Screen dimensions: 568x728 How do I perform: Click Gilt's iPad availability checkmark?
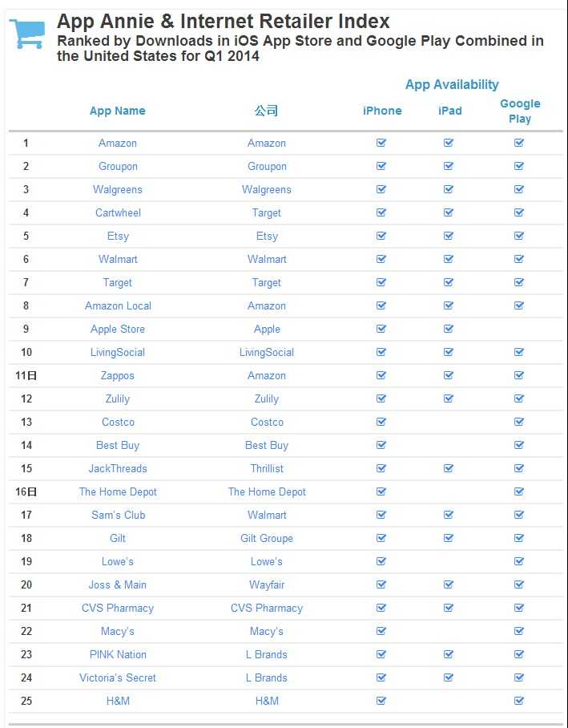click(449, 538)
